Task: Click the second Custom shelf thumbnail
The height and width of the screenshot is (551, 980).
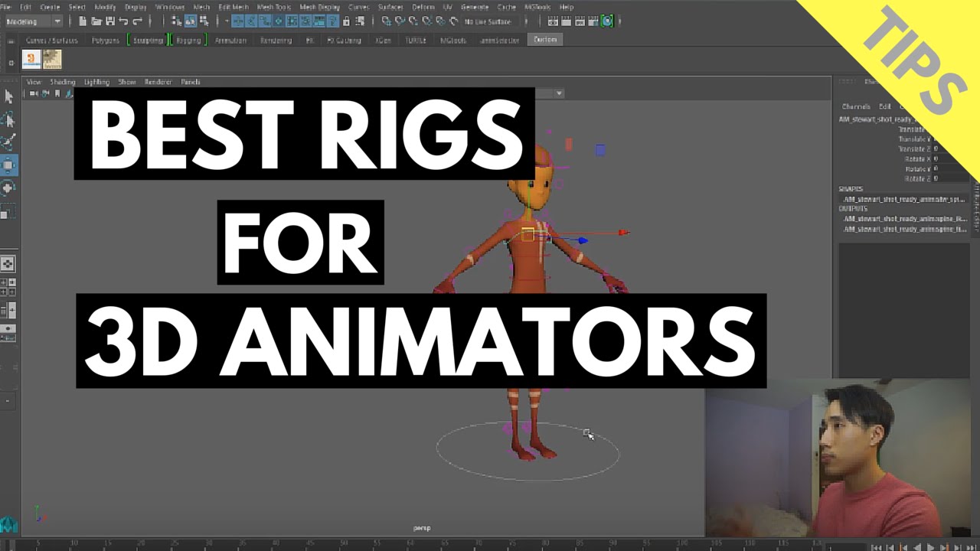Action: click(x=52, y=59)
